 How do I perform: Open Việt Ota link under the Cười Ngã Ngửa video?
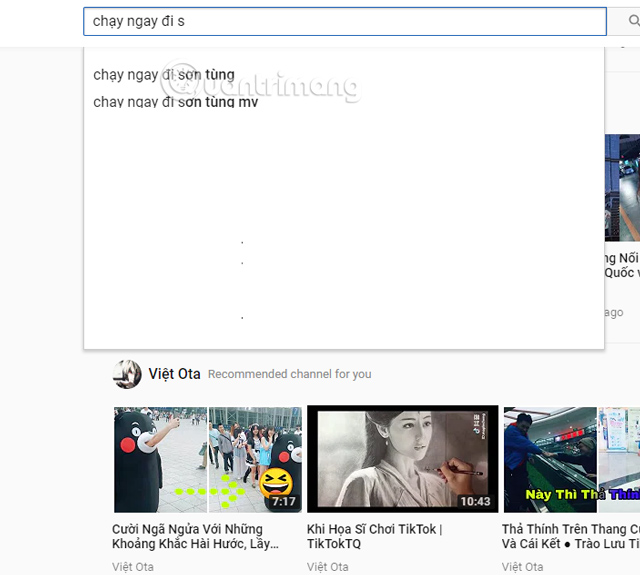[133, 567]
